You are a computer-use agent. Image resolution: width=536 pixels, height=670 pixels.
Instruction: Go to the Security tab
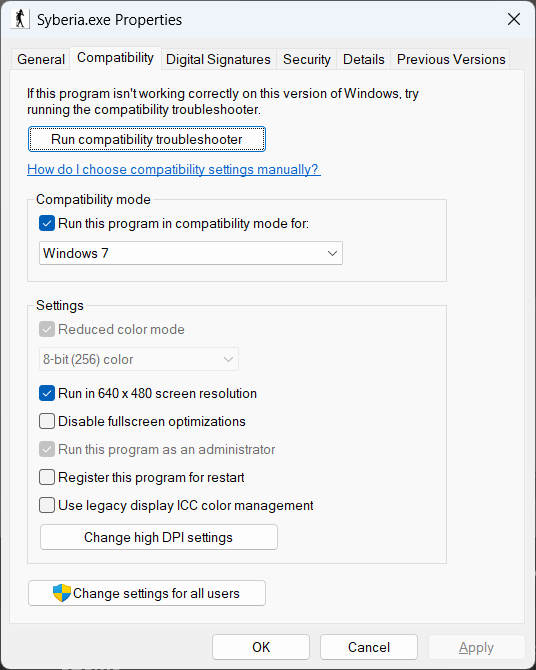[307, 59]
